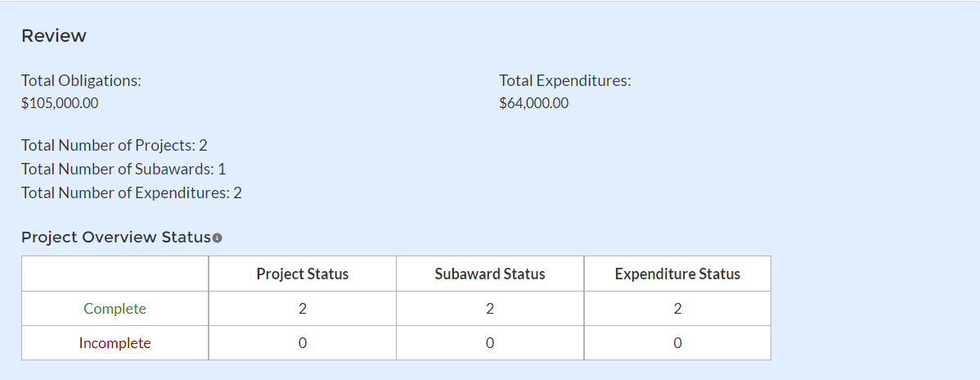Click the green Complete row label
This screenshot has width=980, height=380.
(x=115, y=309)
